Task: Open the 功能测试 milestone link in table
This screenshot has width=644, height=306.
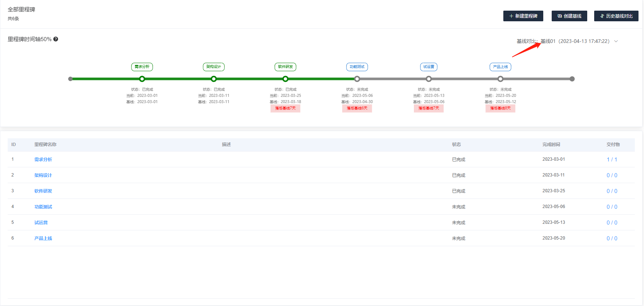Action: (43, 207)
